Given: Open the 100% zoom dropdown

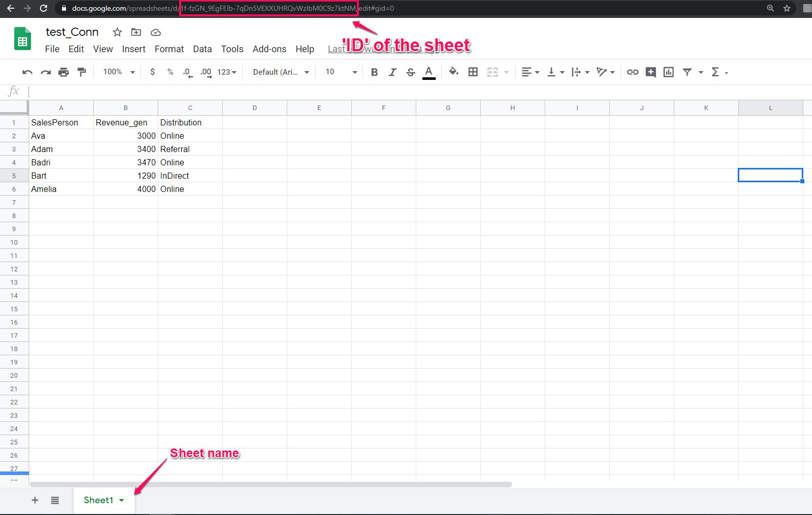Looking at the screenshot, I should click(119, 72).
